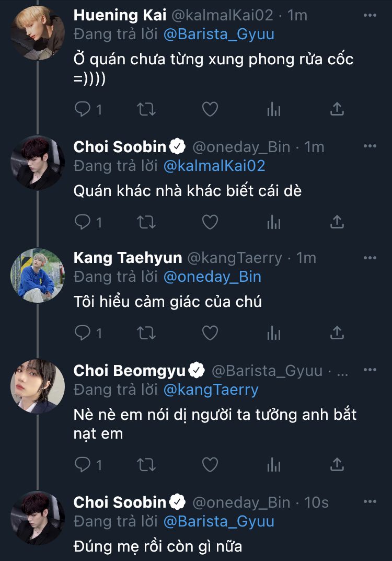
Task: View analytics for Choi Beomgyu's tweet
Action: point(274,464)
